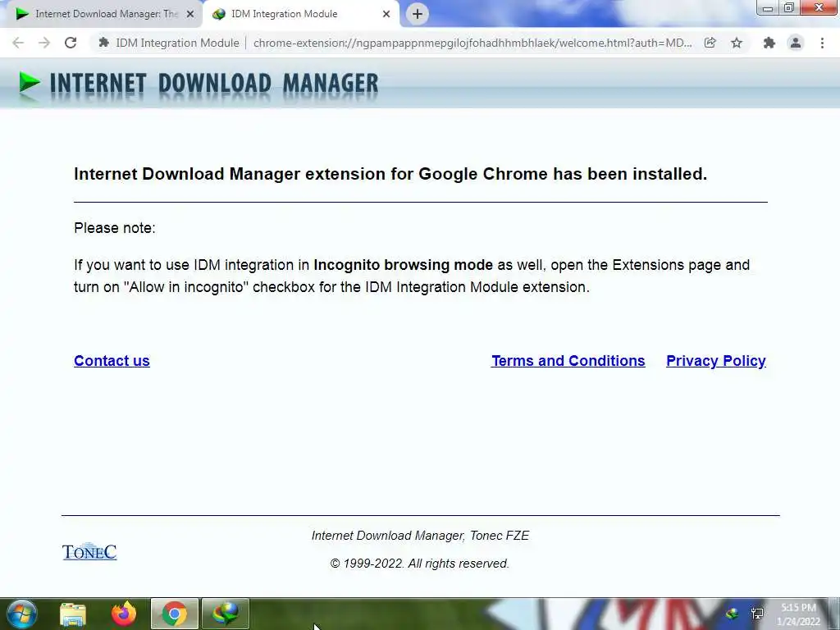
Task: Open a new tab with plus button
Action: tap(418, 14)
